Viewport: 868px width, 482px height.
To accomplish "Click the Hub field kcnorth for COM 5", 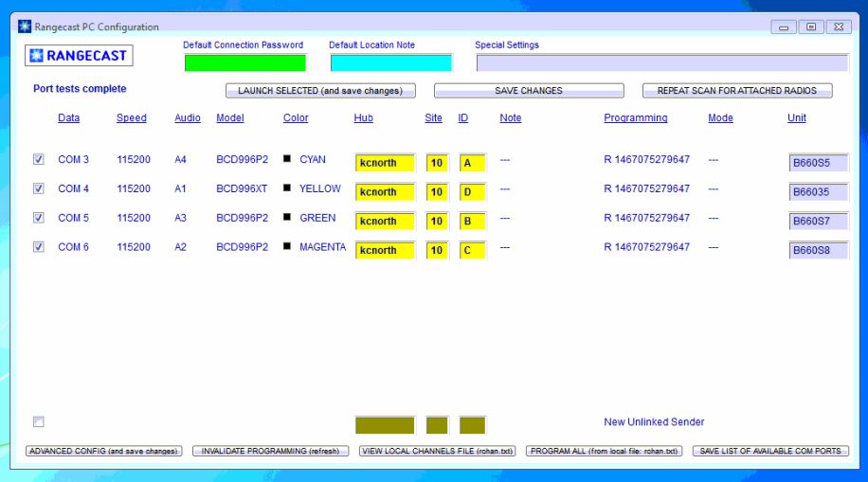I will coord(385,221).
